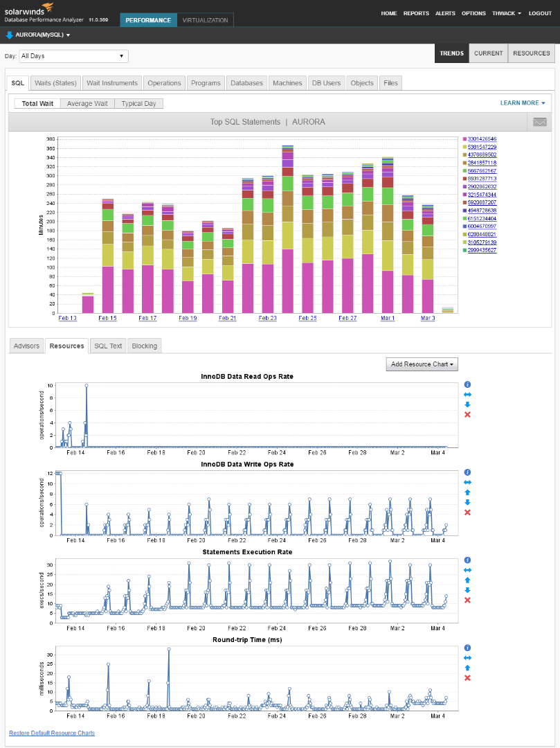560x748 pixels.
Task: Select the Typical Day view
Action: 138,103
